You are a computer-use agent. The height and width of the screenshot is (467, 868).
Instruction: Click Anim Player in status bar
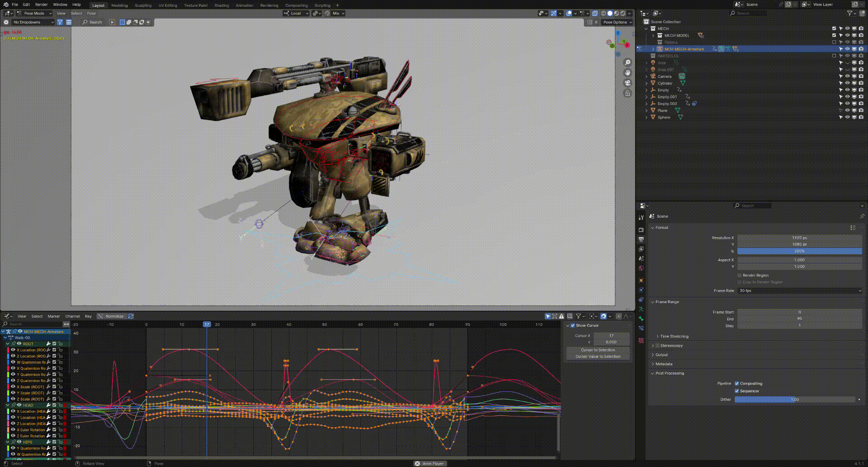tap(430, 463)
